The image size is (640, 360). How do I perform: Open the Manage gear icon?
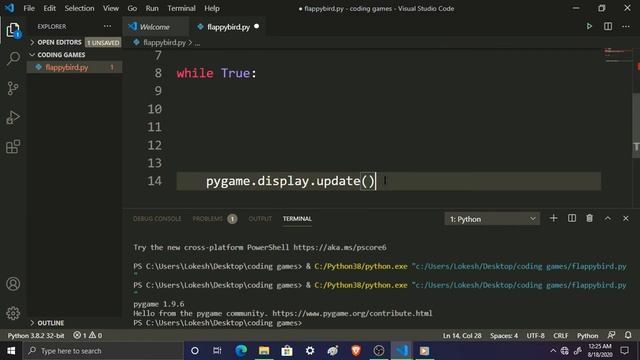13,313
